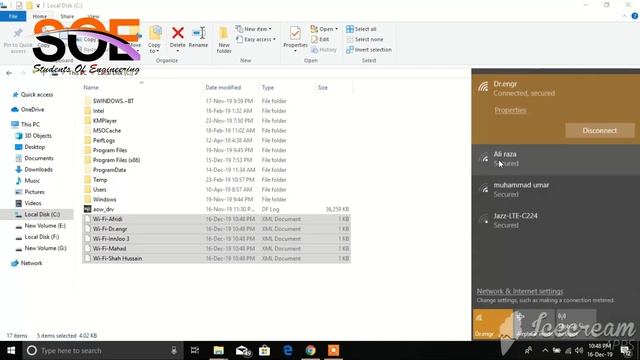The height and width of the screenshot is (360, 640).
Task: Open the help question mark icon
Action: pos(635,16)
